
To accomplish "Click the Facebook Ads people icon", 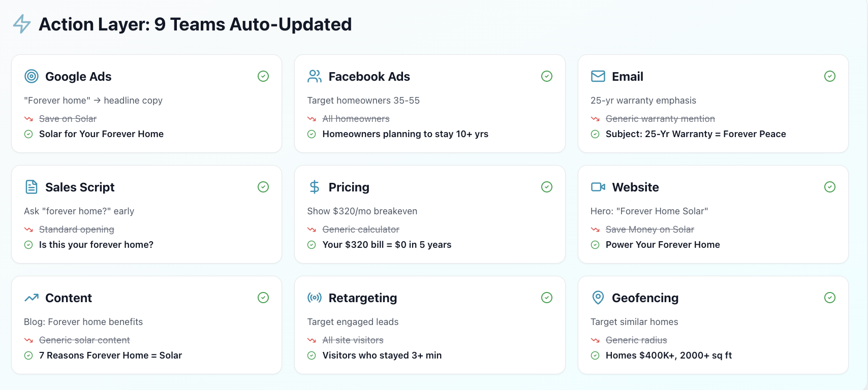I will coord(315,76).
